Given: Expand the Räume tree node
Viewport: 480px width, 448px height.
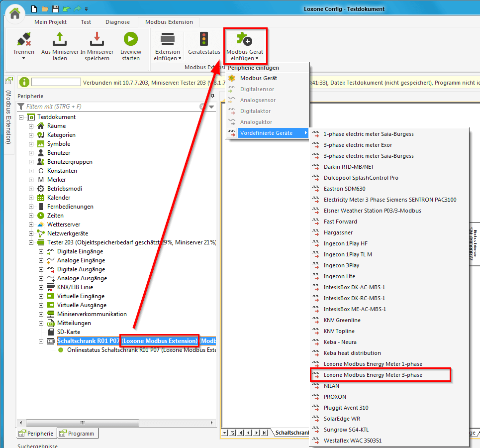Looking at the screenshot, I should [31, 126].
